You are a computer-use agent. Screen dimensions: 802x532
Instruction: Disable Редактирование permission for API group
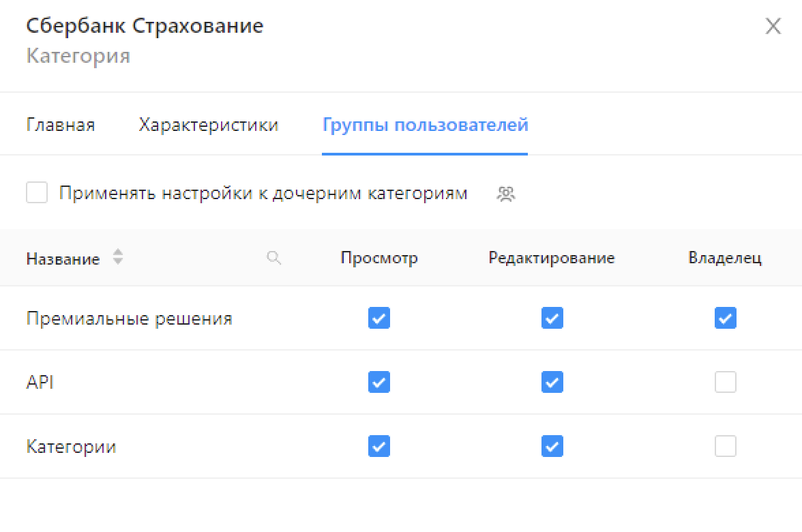coord(552,382)
